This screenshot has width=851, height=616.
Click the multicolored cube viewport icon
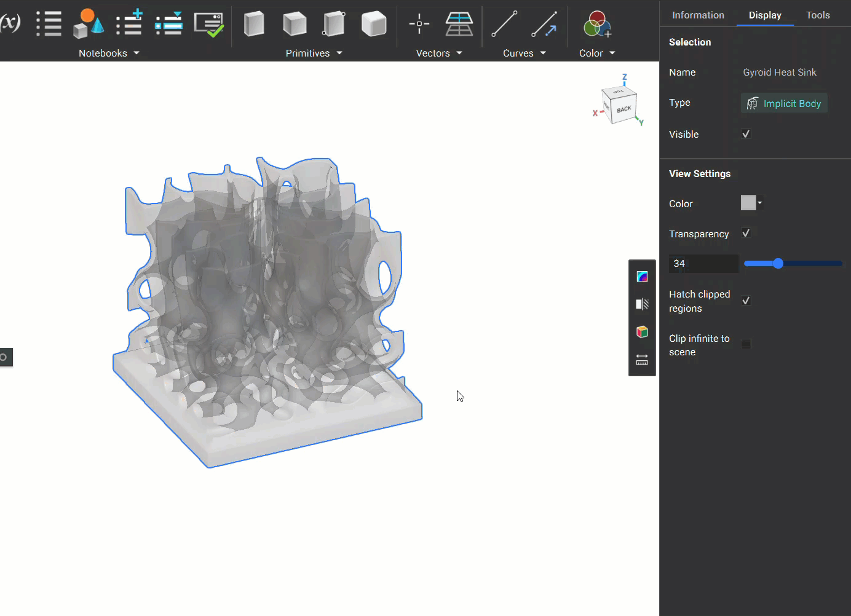(642, 332)
